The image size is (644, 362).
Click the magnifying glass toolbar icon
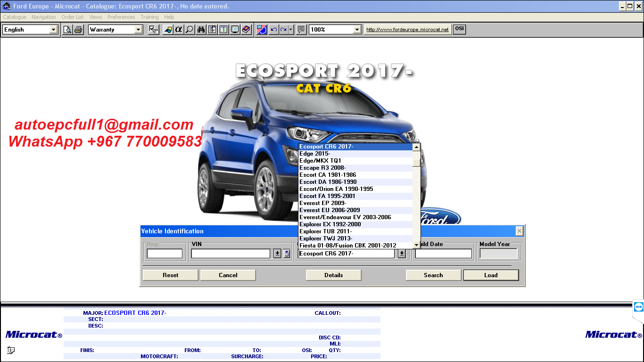coord(190,29)
